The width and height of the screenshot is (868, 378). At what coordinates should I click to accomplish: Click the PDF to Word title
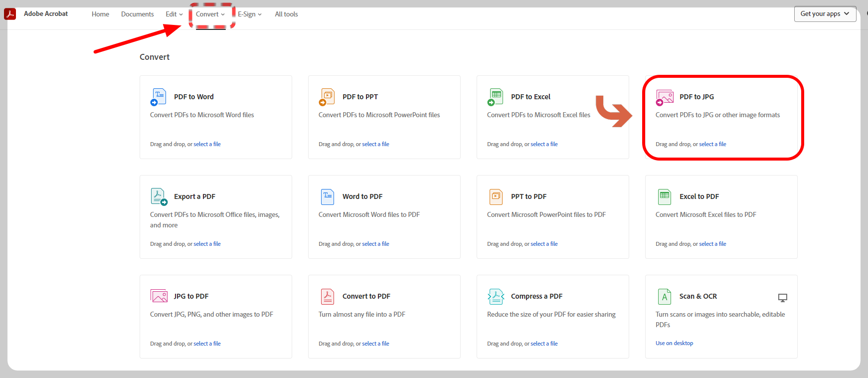[x=193, y=97]
